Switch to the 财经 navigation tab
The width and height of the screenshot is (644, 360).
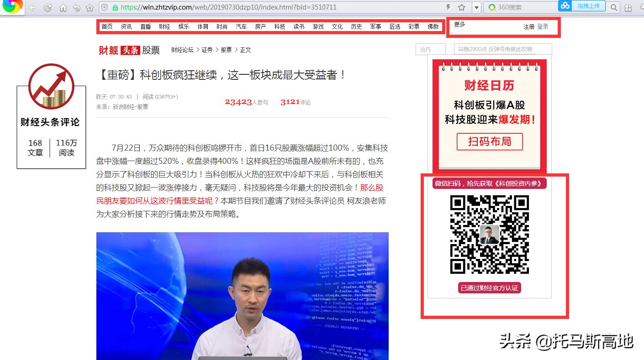[164, 26]
